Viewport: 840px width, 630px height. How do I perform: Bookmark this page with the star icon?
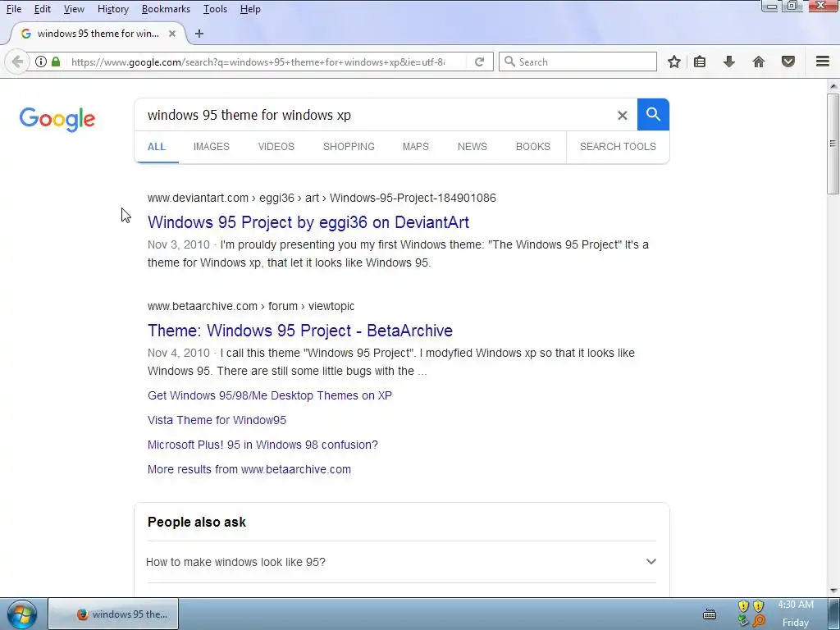pos(674,62)
